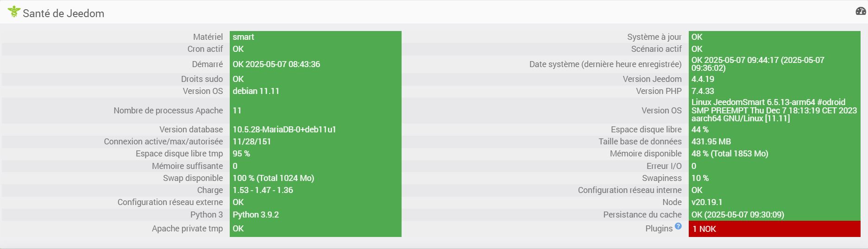The width and height of the screenshot is (868, 249).
Task: Click the Jeedom bee logo icon
Action: (x=14, y=12)
